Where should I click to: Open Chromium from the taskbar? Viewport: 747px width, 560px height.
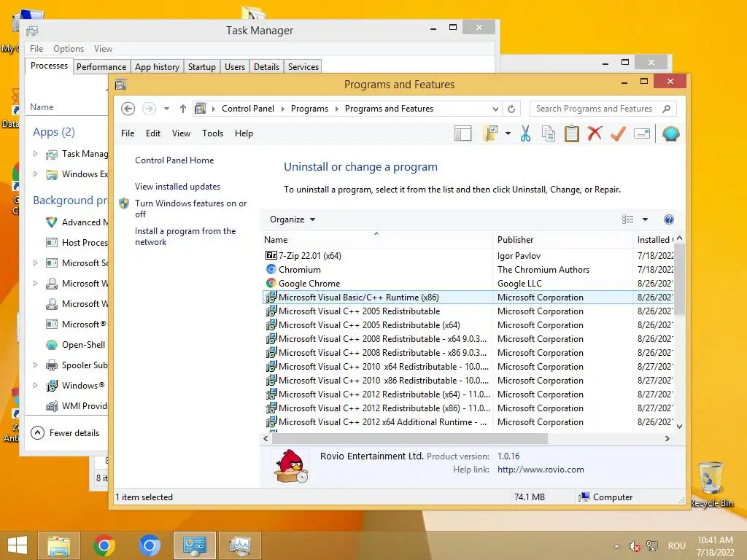tap(149, 545)
